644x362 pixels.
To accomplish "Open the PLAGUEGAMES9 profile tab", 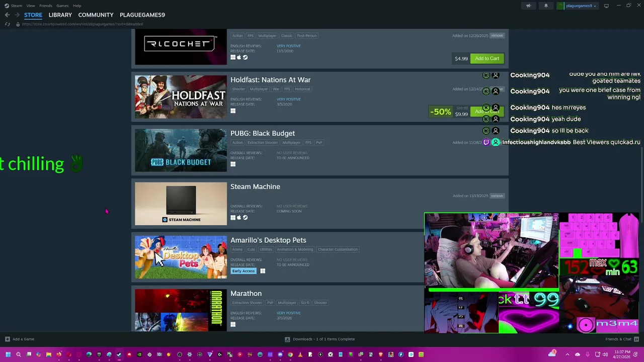I will pos(142,15).
